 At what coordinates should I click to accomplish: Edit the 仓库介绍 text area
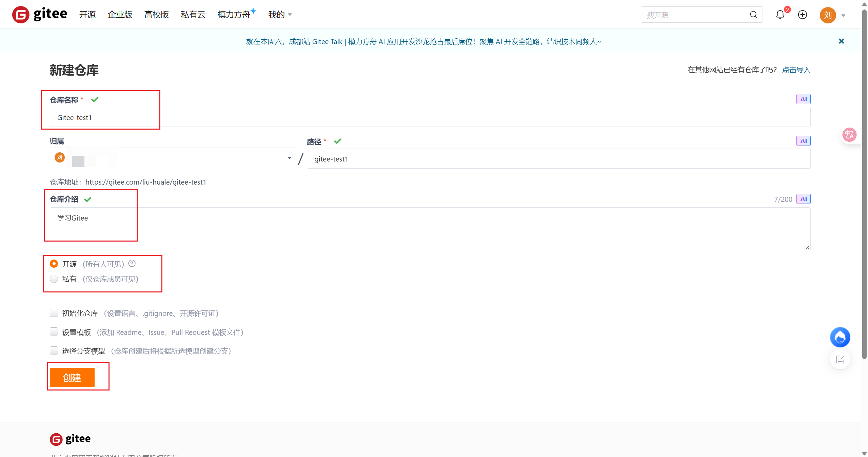point(430,229)
